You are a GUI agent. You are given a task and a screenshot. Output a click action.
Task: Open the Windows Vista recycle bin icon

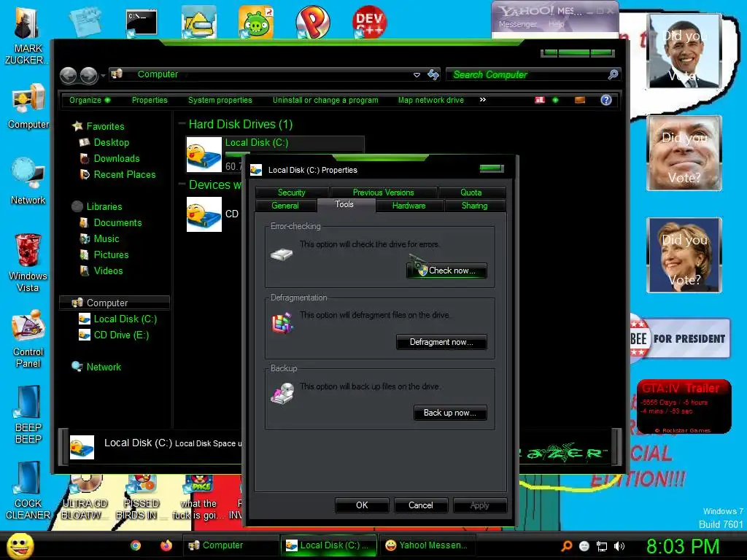click(28, 262)
